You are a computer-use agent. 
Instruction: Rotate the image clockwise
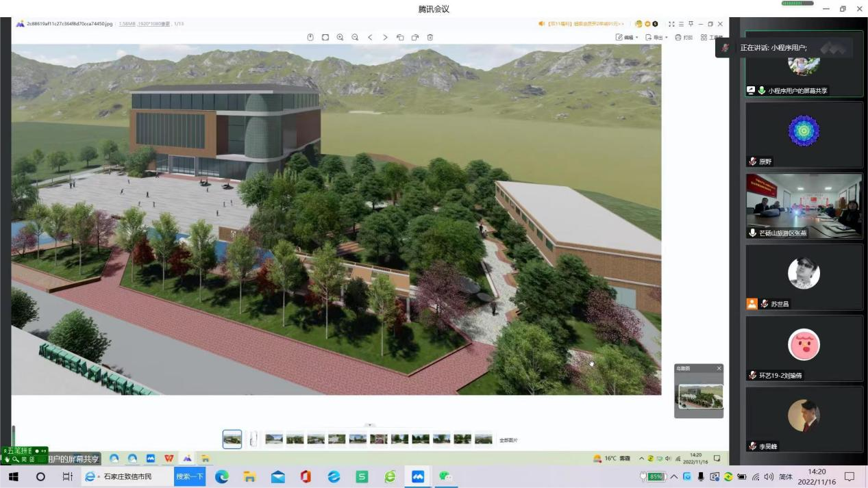click(415, 38)
